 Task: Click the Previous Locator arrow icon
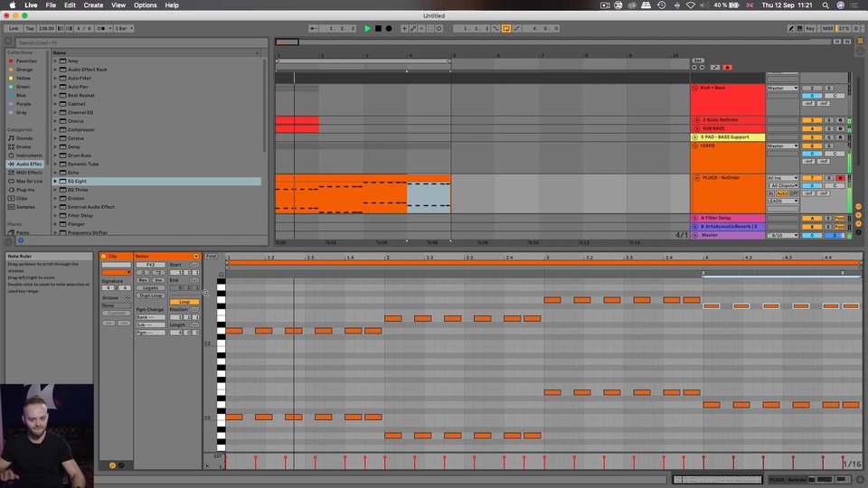(x=694, y=68)
